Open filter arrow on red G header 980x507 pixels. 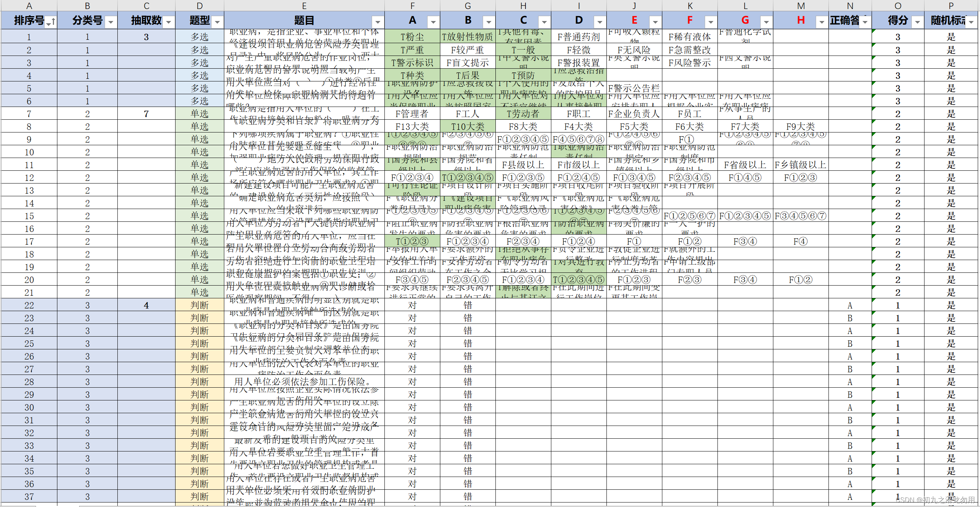coord(766,22)
